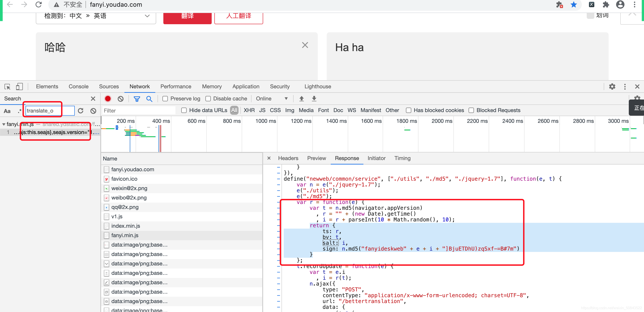Refresh the search results in the Search panel
This screenshot has height=312, width=644.
coord(81,111)
